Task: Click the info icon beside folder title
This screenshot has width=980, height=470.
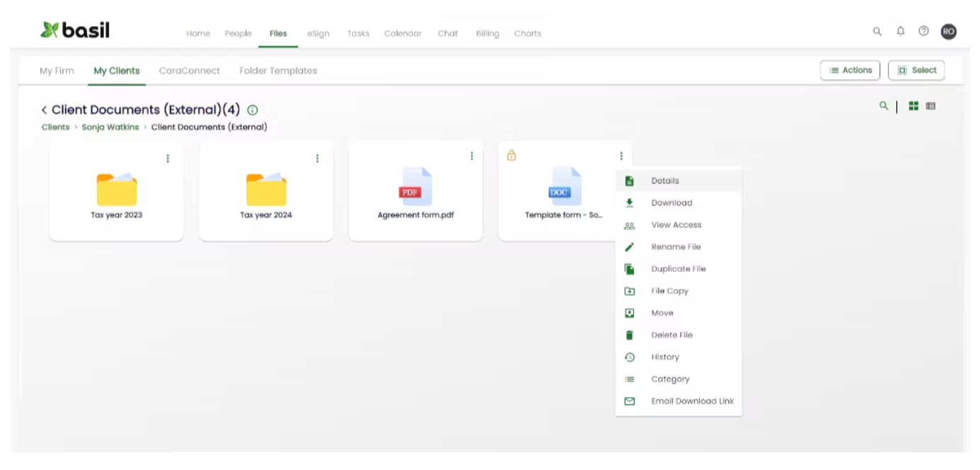Action: click(x=253, y=110)
